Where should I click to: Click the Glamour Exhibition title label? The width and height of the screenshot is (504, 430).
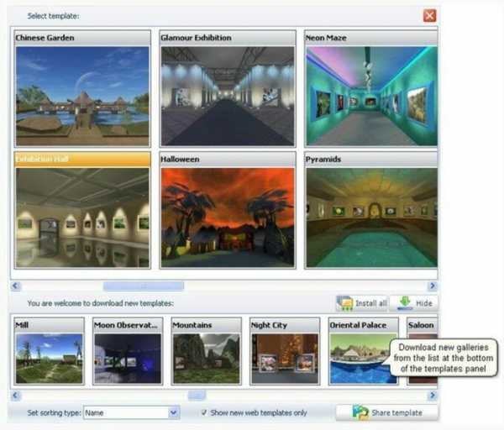point(196,38)
